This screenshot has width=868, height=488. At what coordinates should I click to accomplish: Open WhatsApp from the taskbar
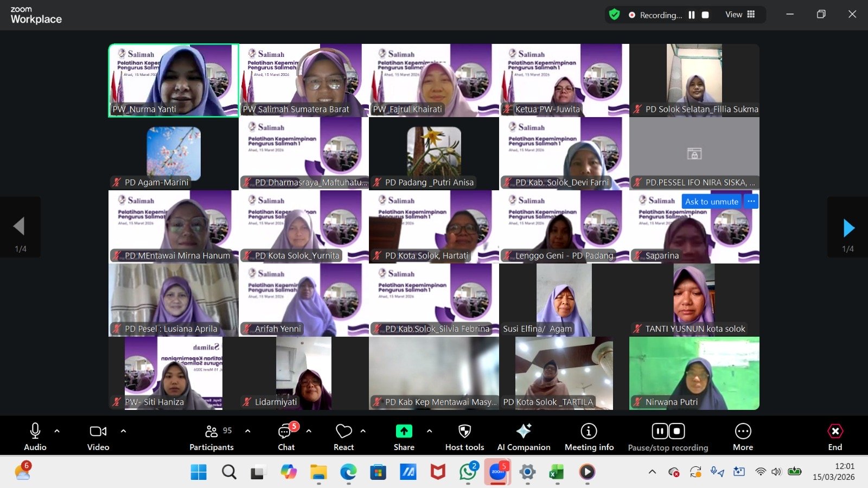click(x=467, y=472)
